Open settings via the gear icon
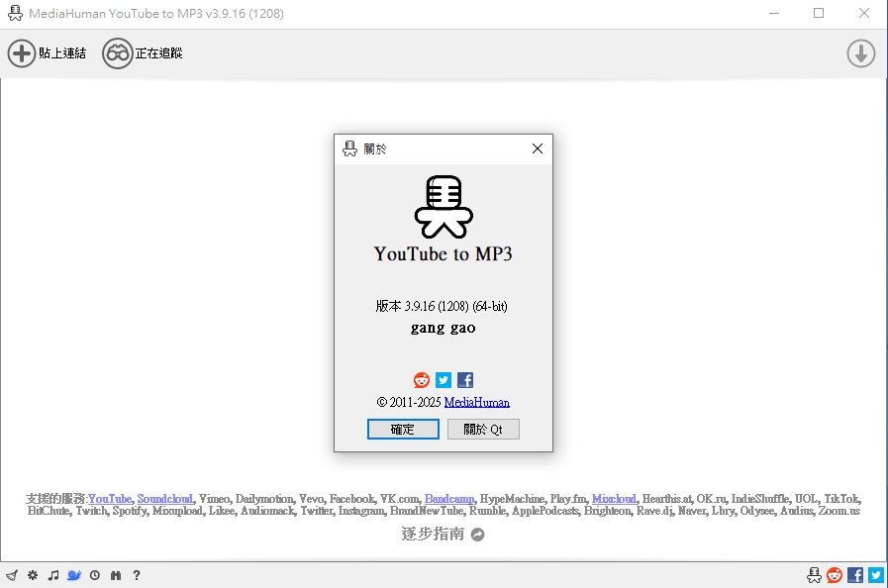This screenshot has height=588, width=888. click(x=33, y=575)
